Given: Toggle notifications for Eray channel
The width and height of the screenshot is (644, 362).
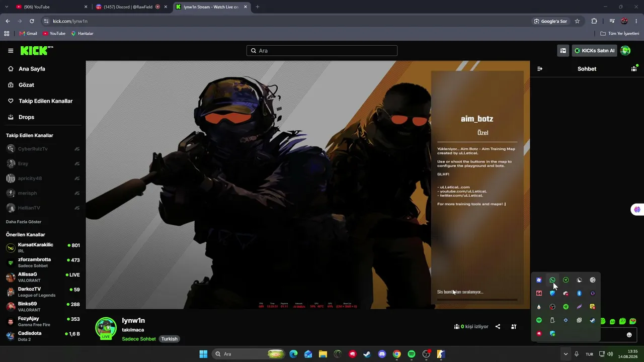Looking at the screenshot, I should coord(77,163).
